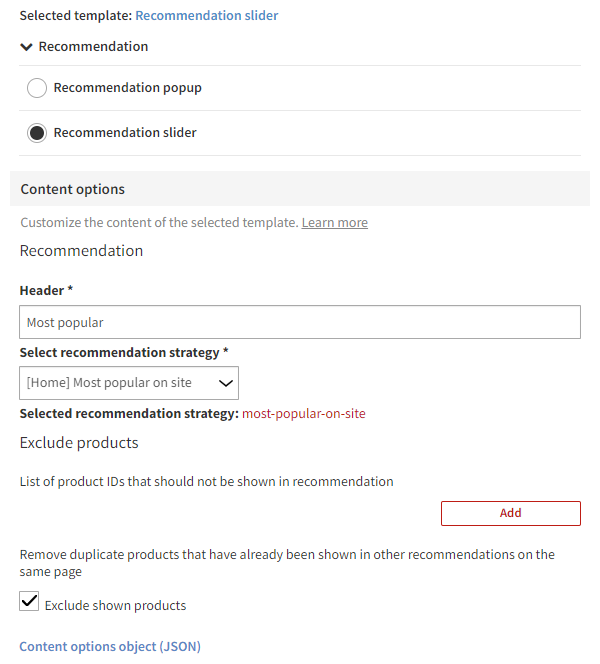
Task: Click the "Recommendation" expander title text
Action: coord(93,47)
